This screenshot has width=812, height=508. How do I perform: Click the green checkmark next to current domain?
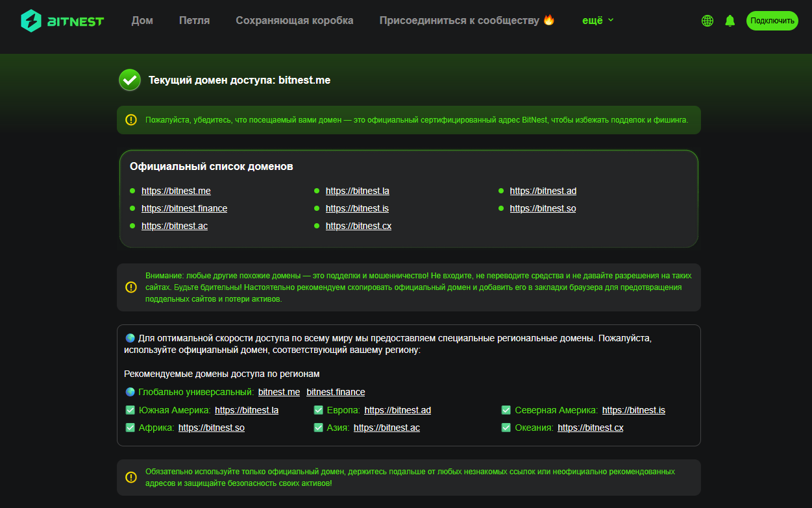129,80
